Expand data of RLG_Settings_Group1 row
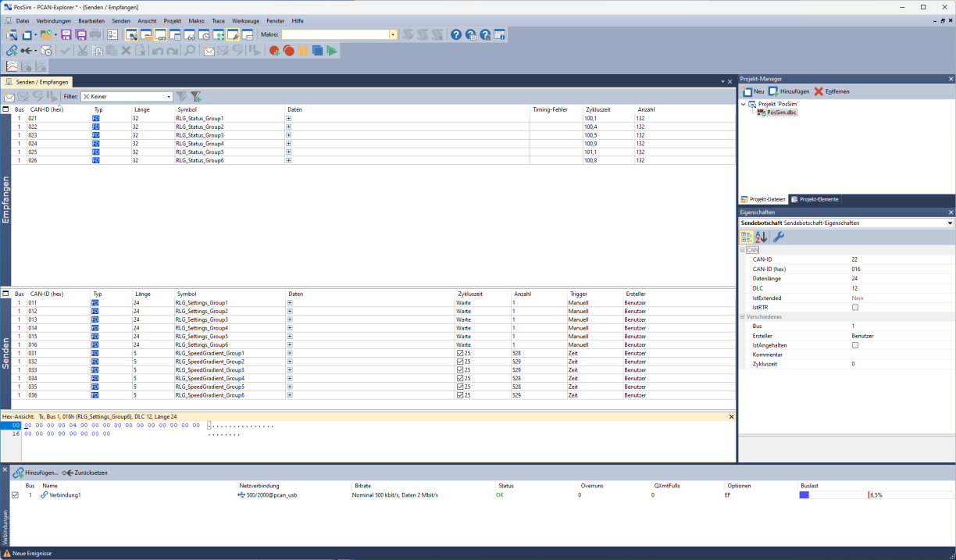956x560 pixels. click(289, 303)
